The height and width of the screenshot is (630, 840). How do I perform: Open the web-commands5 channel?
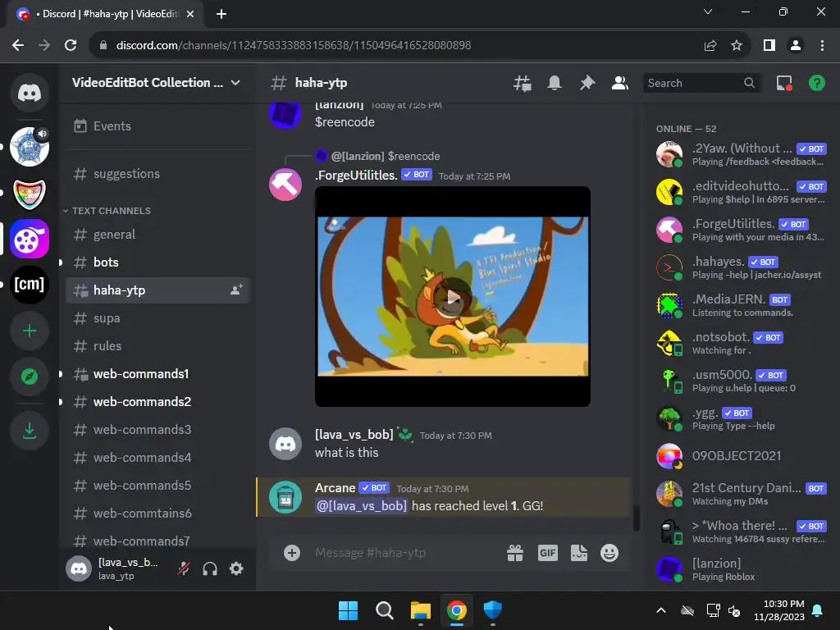157,486
